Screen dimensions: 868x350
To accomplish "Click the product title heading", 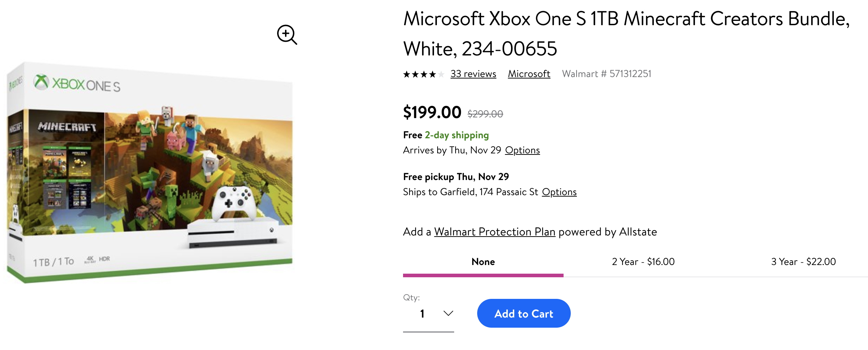I will 626,33.
